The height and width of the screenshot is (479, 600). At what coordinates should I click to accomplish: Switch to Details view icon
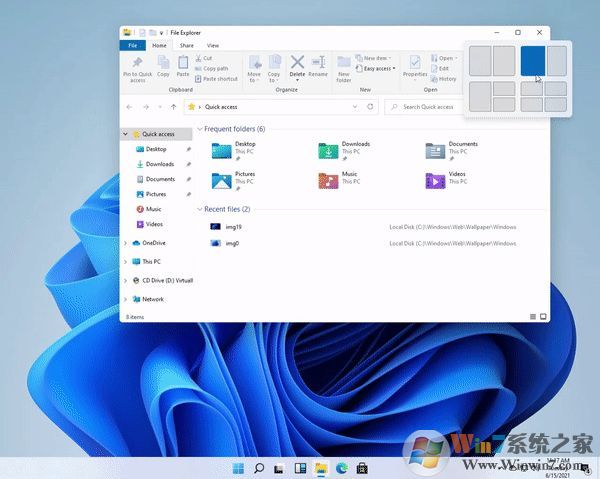533,317
